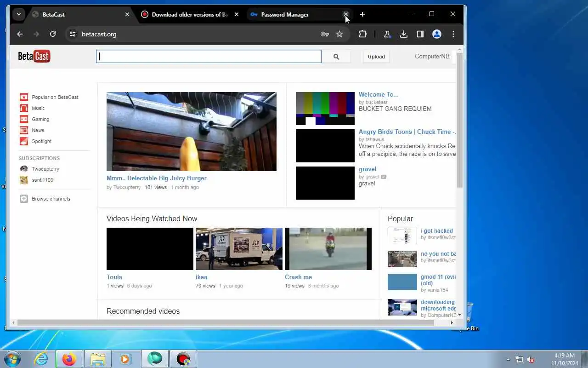Open the Toula video thumbnail

(x=150, y=249)
